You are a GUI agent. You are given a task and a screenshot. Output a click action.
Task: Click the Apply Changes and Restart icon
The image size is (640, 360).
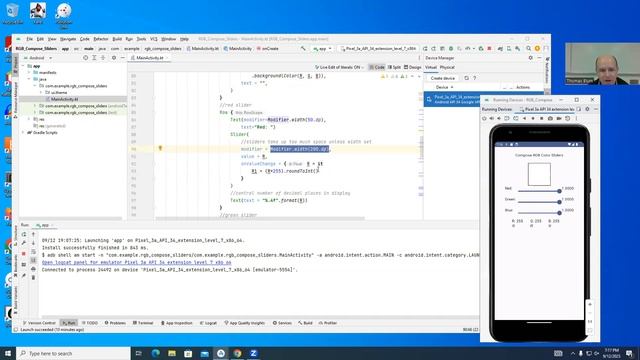pos(433,49)
